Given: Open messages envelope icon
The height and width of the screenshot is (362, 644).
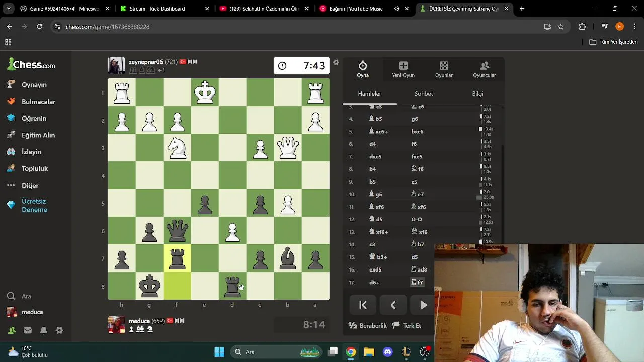Looking at the screenshot, I should point(28,330).
